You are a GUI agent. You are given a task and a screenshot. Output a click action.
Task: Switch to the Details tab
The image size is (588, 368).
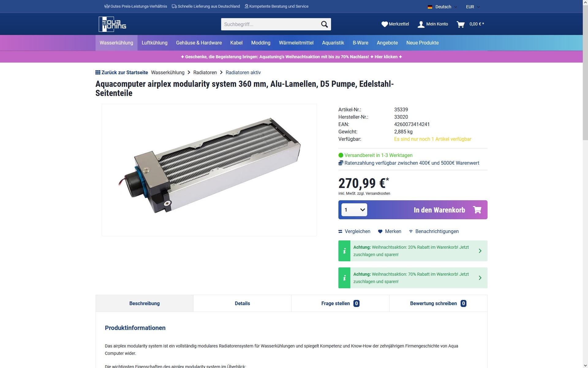click(x=242, y=303)
